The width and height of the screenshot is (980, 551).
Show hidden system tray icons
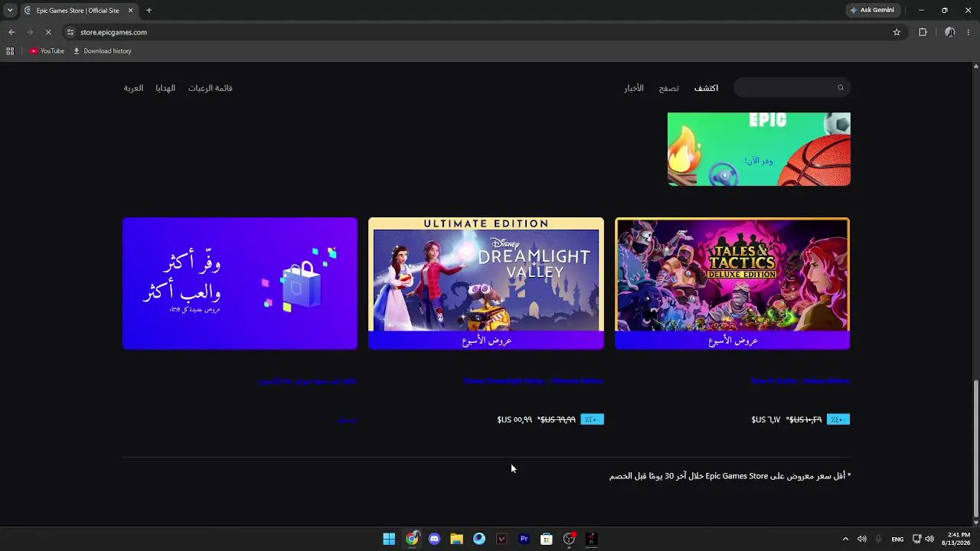click(845, 539)
